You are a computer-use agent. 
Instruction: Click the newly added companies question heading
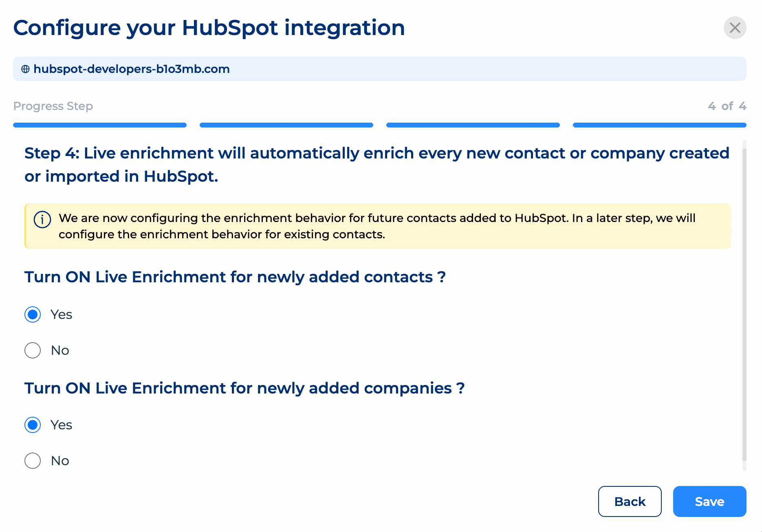pyautogui.click(x=244, y=388)
